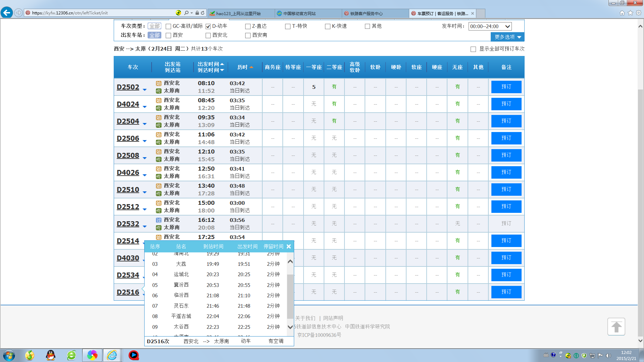The image size is (644, 362).
Task: Toggle the Z-直达 checkbox
Action: coord(248,26)
